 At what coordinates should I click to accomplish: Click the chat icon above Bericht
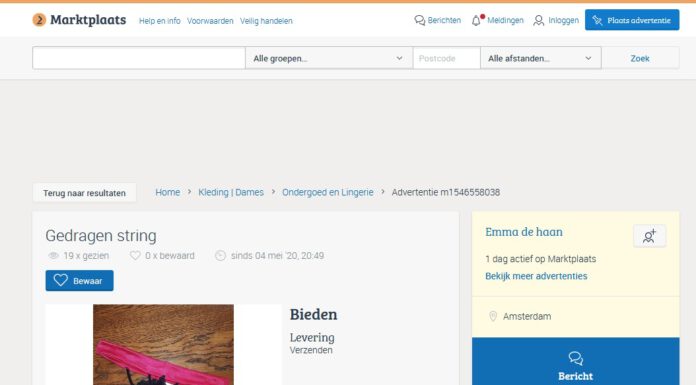tap(576, 358)
